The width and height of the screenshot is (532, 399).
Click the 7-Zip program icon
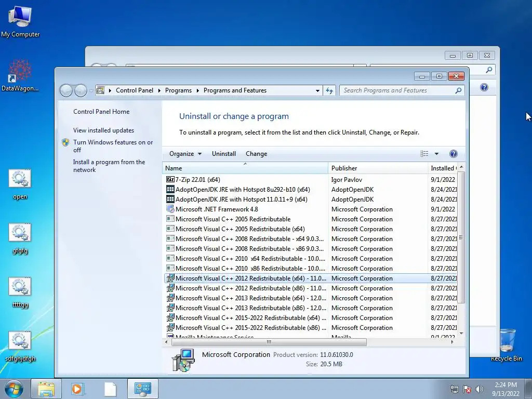click(x=170, y=179)
